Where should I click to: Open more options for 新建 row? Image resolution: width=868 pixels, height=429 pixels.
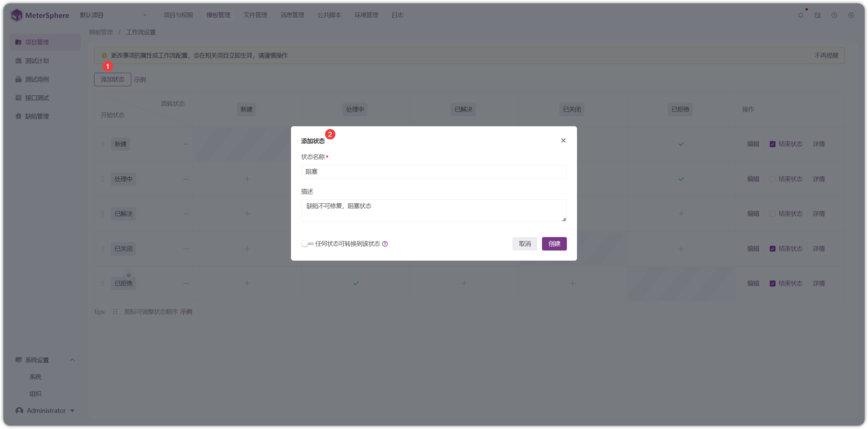(186, 144)
